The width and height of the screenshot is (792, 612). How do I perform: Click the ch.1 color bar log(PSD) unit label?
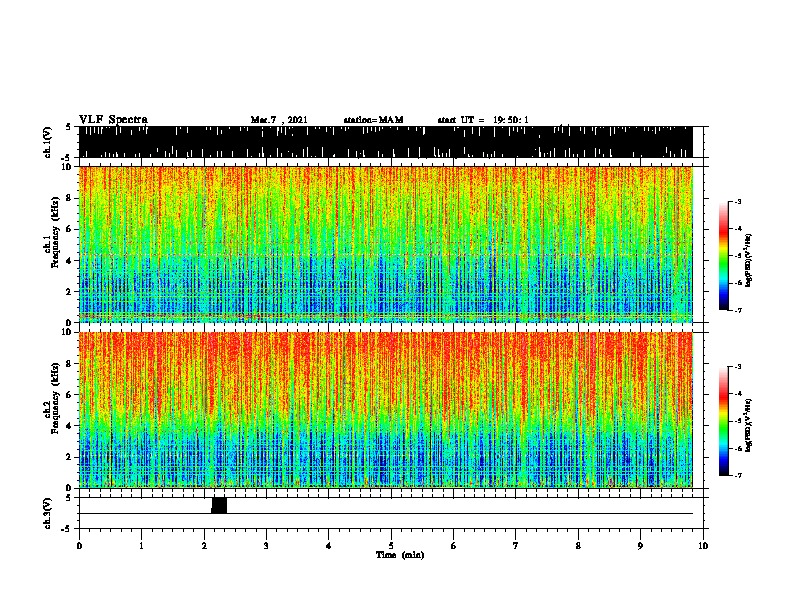tap(749, 260)
